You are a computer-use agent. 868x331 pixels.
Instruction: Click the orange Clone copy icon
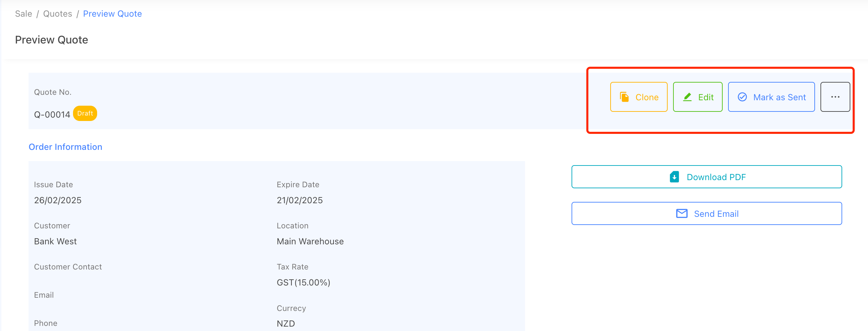tap(624, 97)
